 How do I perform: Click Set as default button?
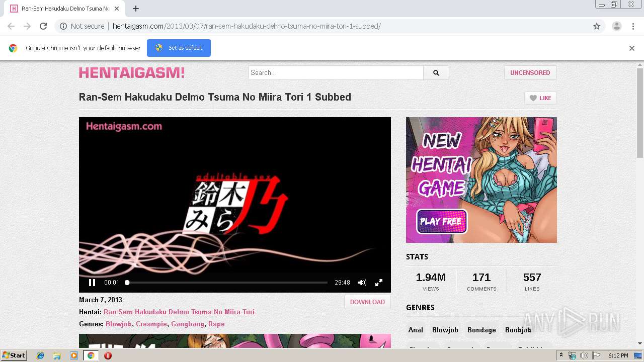point(179,48)
